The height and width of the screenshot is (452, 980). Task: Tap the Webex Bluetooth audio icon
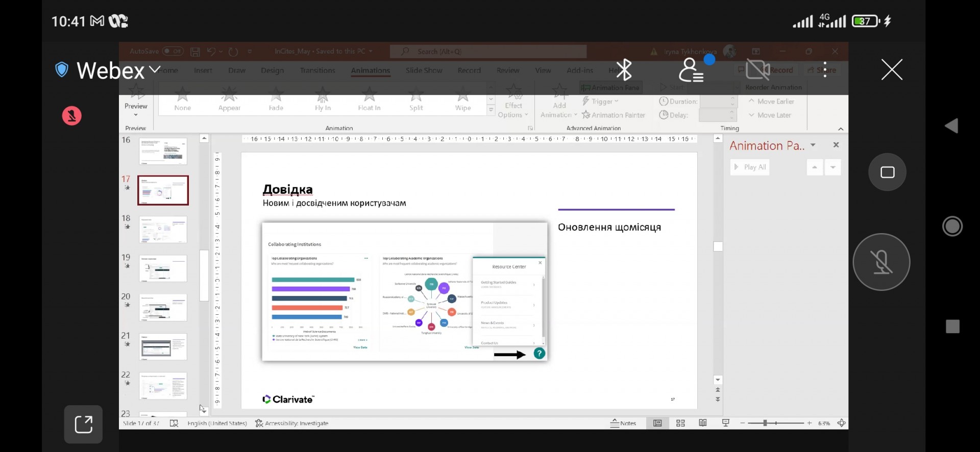click(x=624, y=70)
